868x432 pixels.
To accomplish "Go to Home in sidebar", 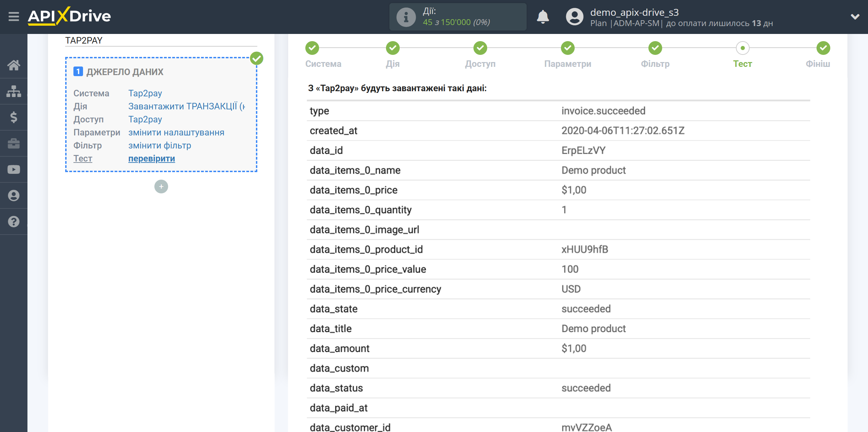I will [14, 65].
